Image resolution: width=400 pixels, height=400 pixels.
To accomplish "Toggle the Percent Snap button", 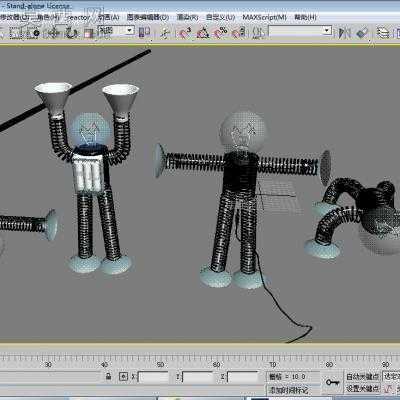I will pyautogui.click(x=221, y=32).
